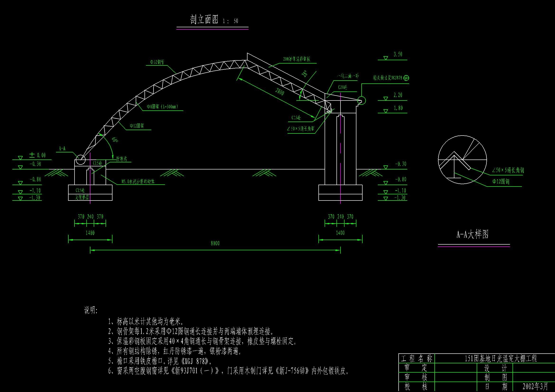The height and width of the screenshot is (392, 555).
Task: Select the '2002年3月' date value
Action: click(x=535, y=387)
